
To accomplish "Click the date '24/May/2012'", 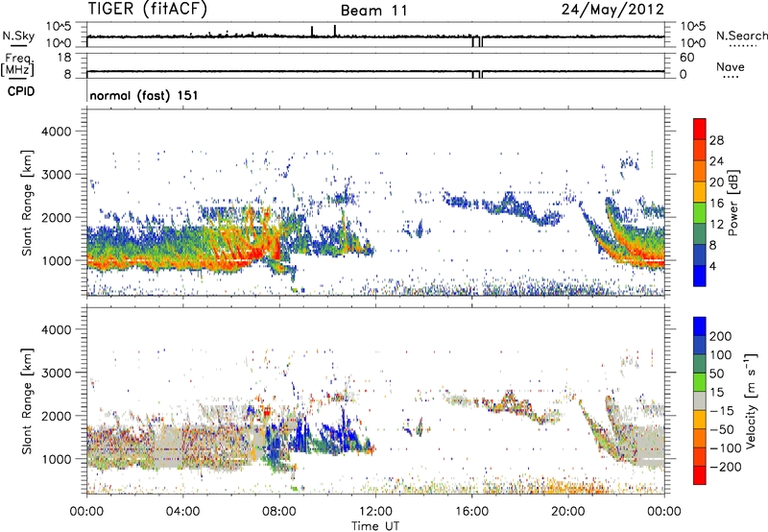I will point(612,10).
